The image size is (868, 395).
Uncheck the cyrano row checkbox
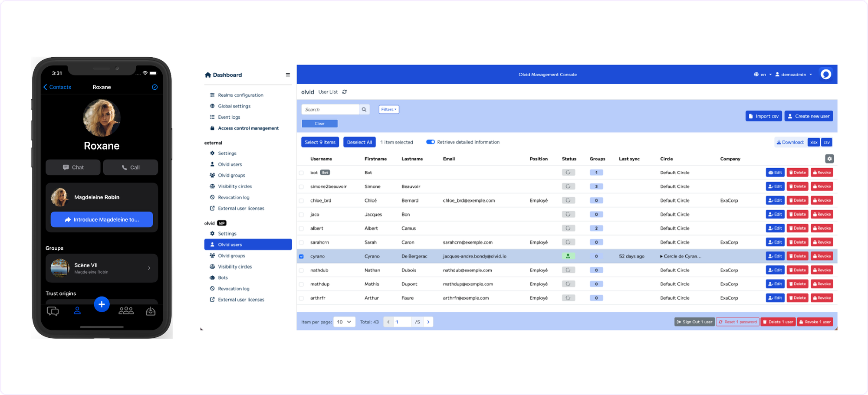click(302, 257)
